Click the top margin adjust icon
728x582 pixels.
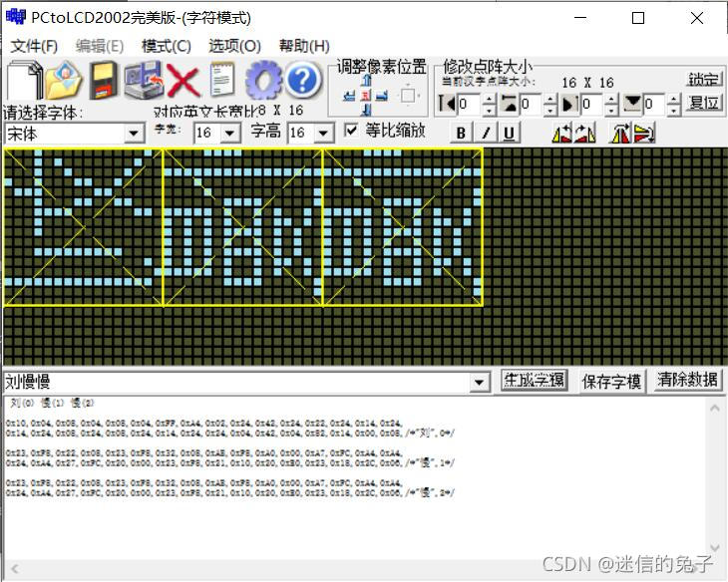[509, 104]
